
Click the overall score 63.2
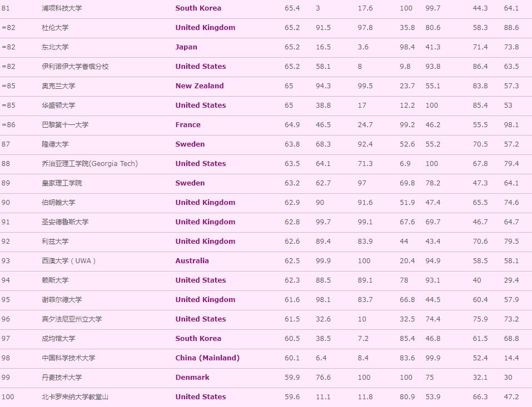click(292, 183)
